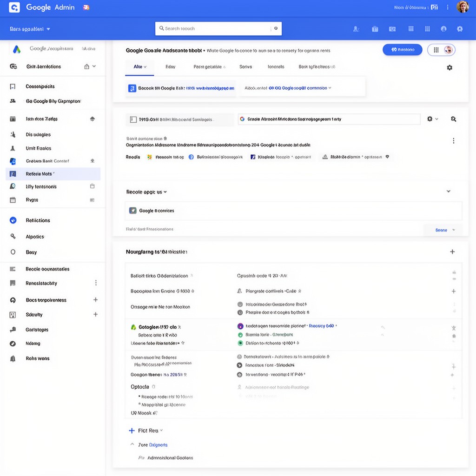Switch to the Rdsy tab

click(x=170, y=67)
